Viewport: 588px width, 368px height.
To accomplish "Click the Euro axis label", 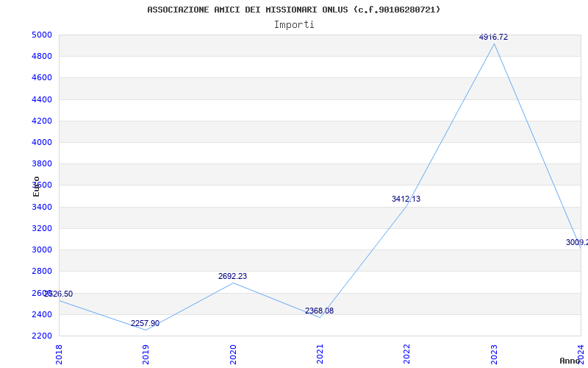I will point(36,187).
